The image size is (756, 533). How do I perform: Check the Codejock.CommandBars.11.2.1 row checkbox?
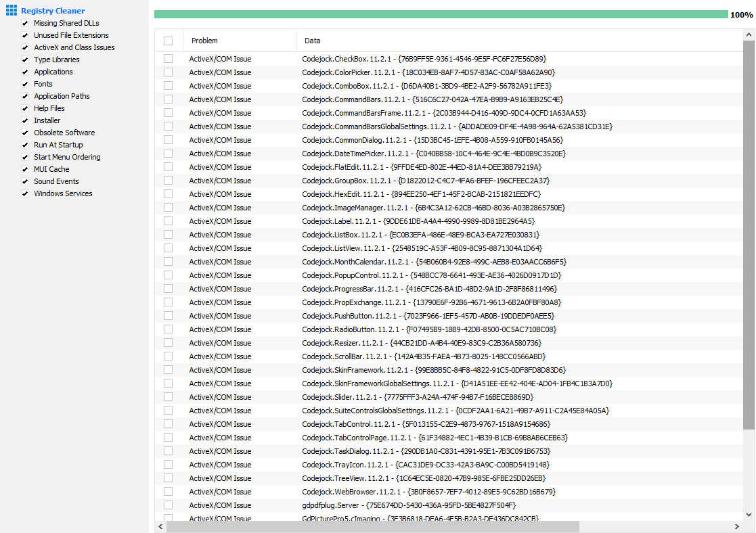tap(169, 99)
